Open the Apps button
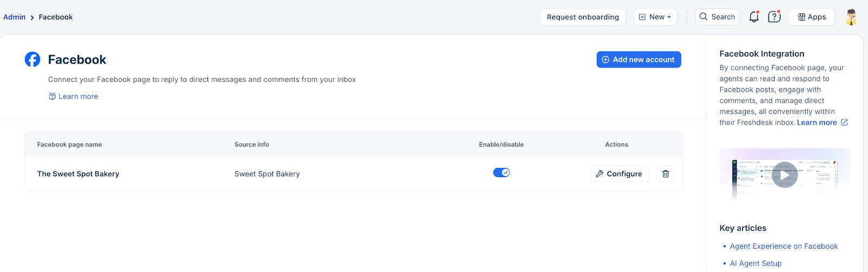Image resolution: width=868 pixels, height=272 pixels. tap(812, 17)
